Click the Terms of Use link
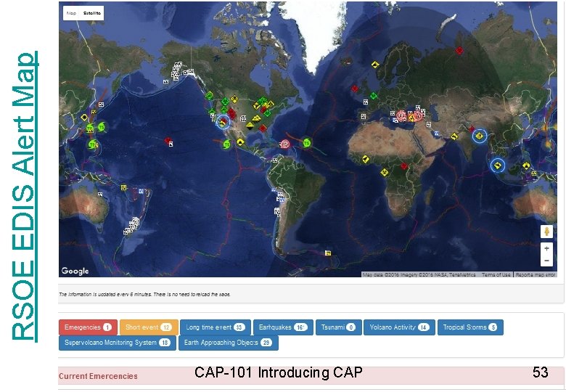Screen dimensions: 566x392 (496, 274)
